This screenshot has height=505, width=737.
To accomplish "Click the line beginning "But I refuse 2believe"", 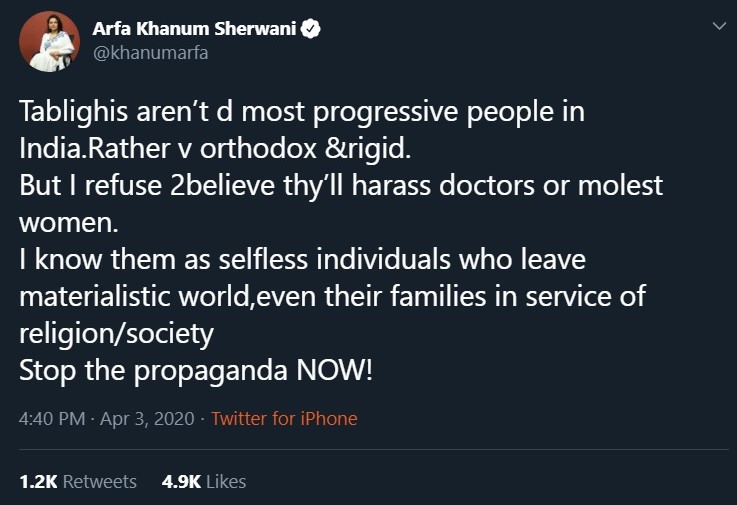I will 341,185.
